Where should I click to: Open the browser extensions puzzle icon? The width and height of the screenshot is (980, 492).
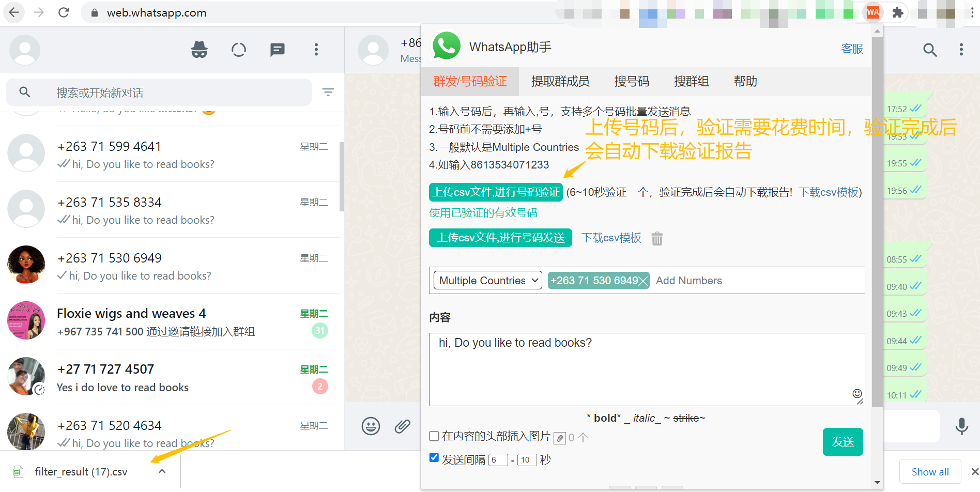click(x=898, y=12)
